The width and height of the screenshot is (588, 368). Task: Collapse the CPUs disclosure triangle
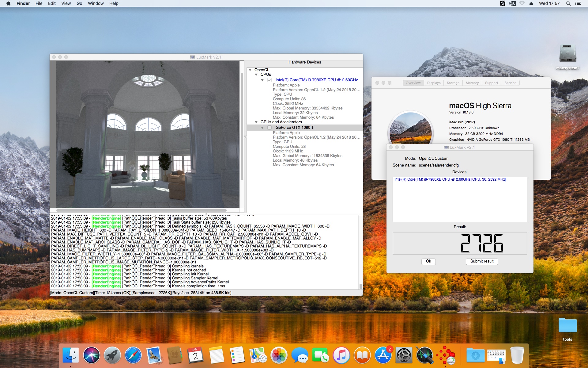point(256,75)
